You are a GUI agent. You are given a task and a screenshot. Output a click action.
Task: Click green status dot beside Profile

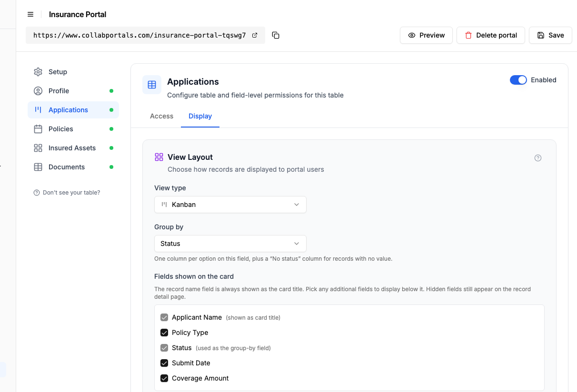(111, 91)
